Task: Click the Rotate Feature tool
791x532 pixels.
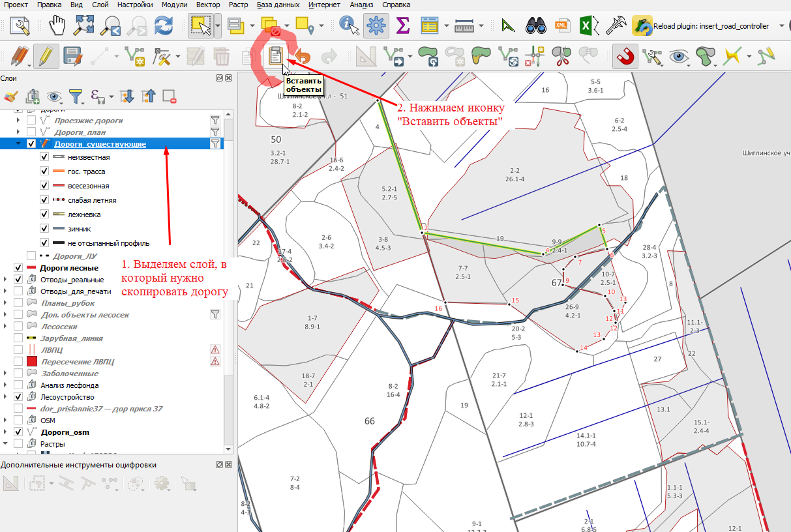Action: point(430,56)
